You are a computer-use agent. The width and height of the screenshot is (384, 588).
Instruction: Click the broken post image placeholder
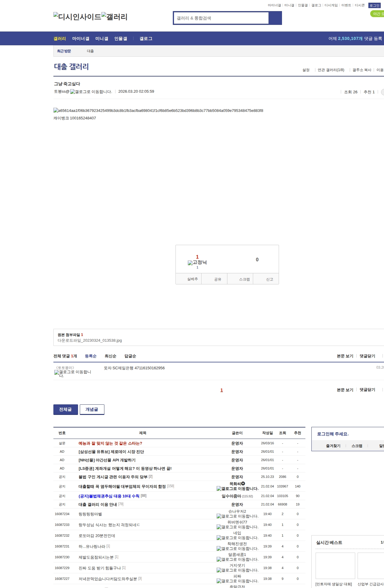158,111
